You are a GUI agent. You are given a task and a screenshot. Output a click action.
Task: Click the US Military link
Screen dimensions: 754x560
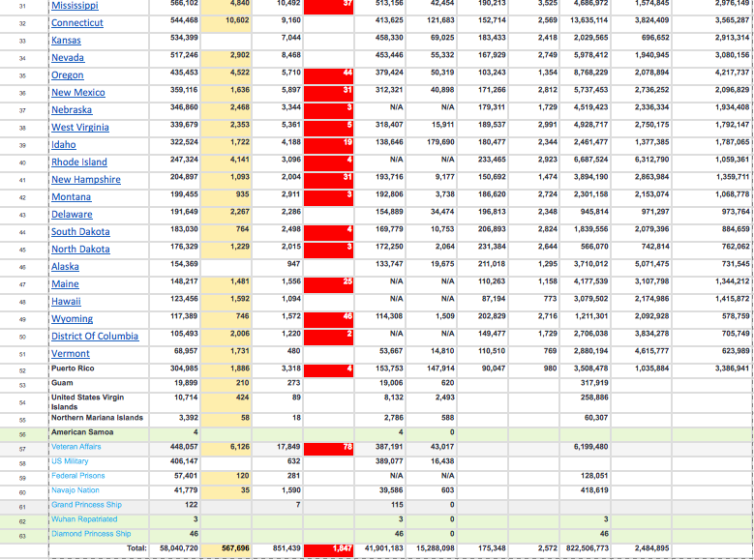click(70, 461)
